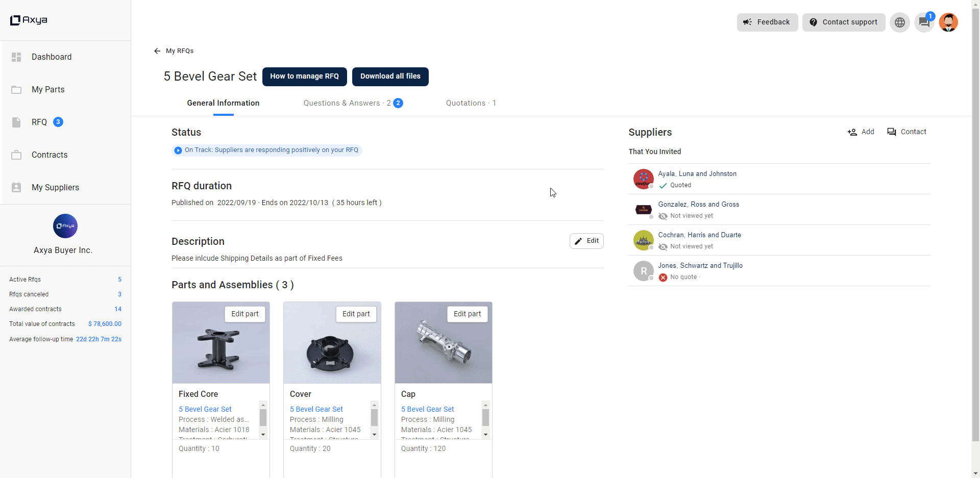Go back using My RFQs arrow

[174, 51]
